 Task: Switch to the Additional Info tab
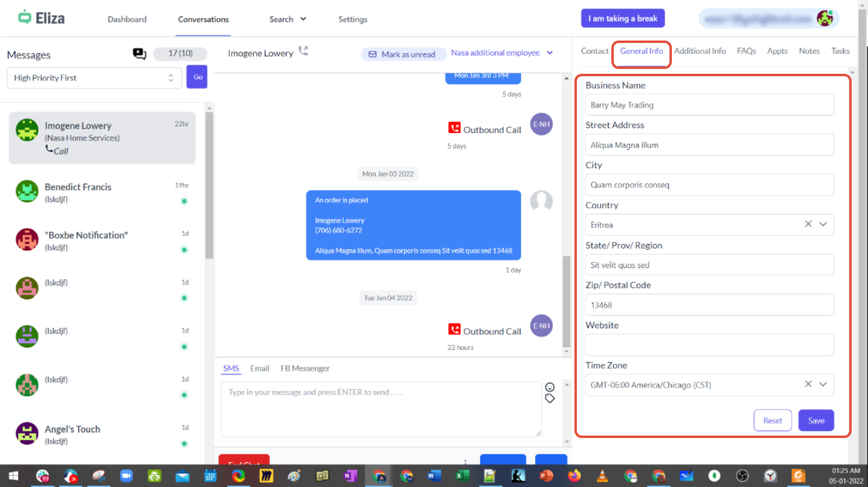coord(700,51)
